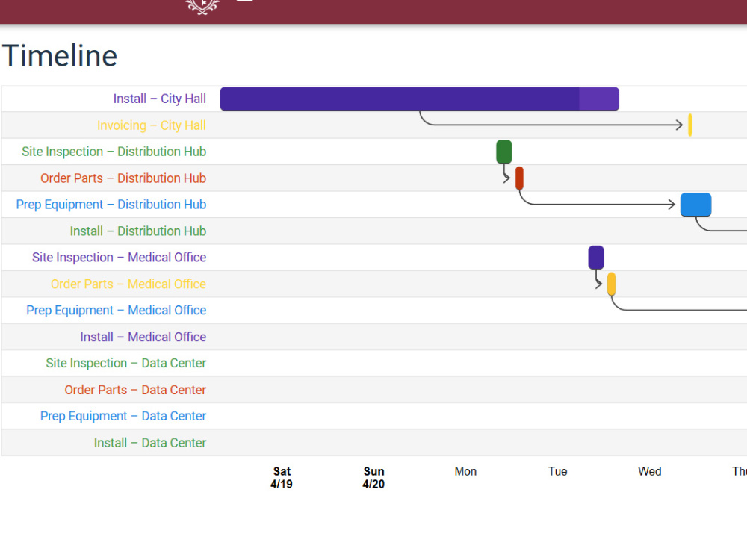Click the Wed axis label
The image size is (747, 560).
[649, 471]
